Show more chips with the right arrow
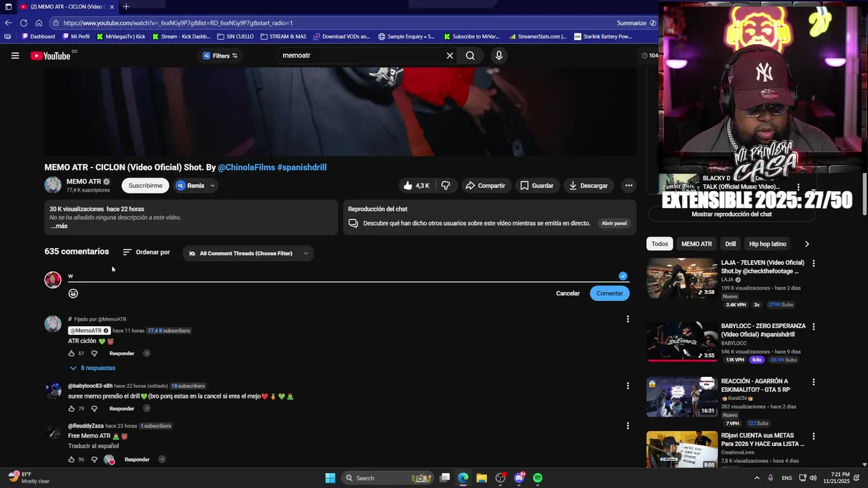 coord(806,244)
